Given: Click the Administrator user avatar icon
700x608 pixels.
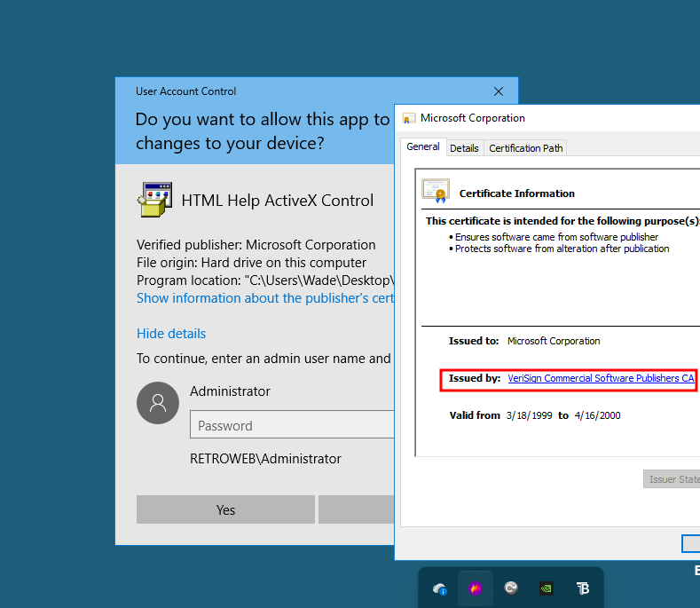Looking at the screenshot, I should [x=158, y=403].
